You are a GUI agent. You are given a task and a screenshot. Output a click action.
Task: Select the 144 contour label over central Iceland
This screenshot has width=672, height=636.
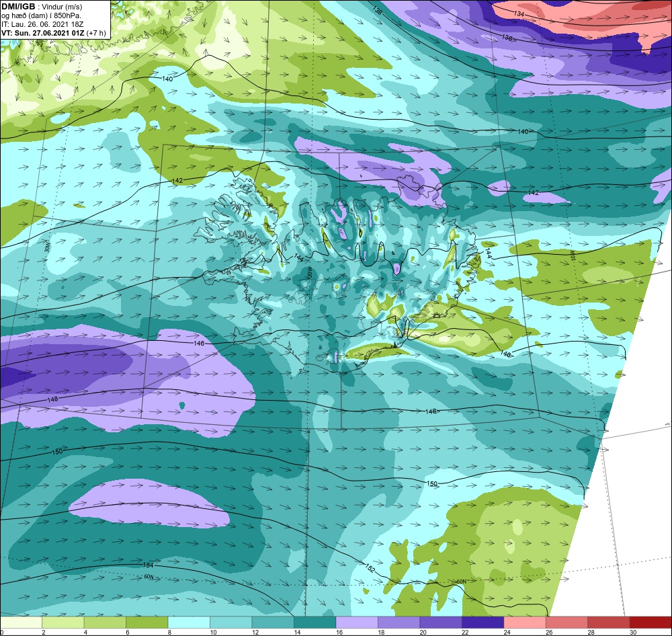(x=299, y=258)
